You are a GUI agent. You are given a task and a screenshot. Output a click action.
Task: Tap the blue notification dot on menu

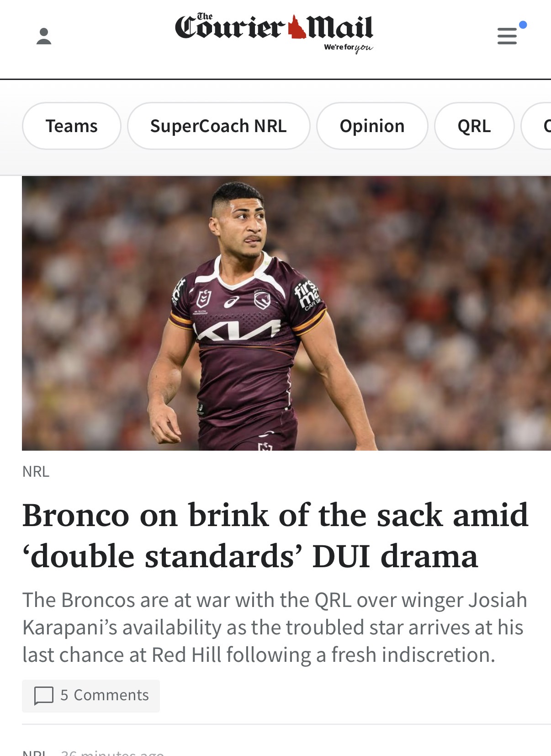(x=523, y=25)
